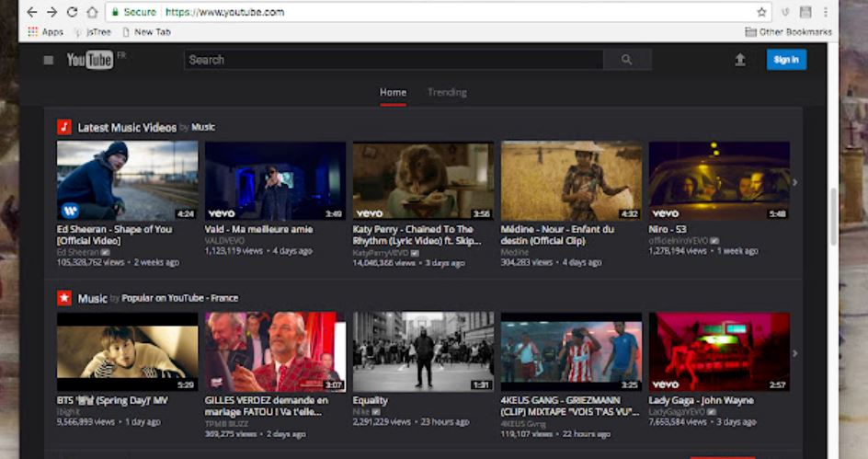Click the browser back arrow
Image resolution: width=868 pixels, height=459 pixels.
tap(31, 12)
